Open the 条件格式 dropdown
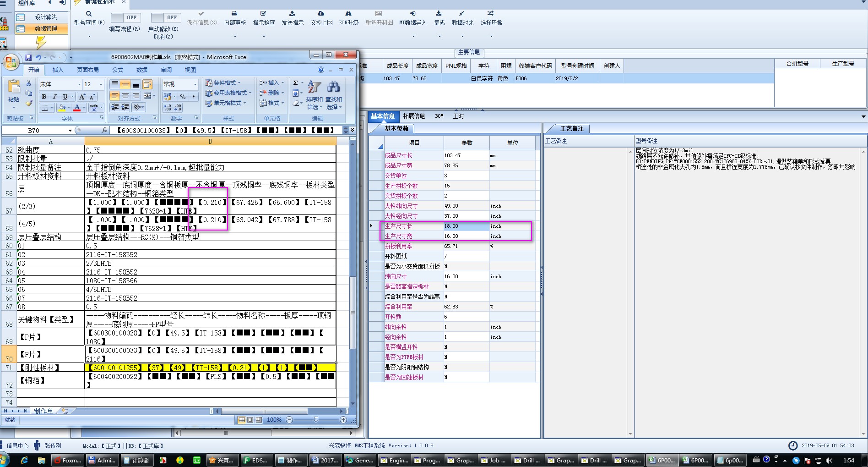Screen dimensions: 868x467 click(x=223, y=83)
